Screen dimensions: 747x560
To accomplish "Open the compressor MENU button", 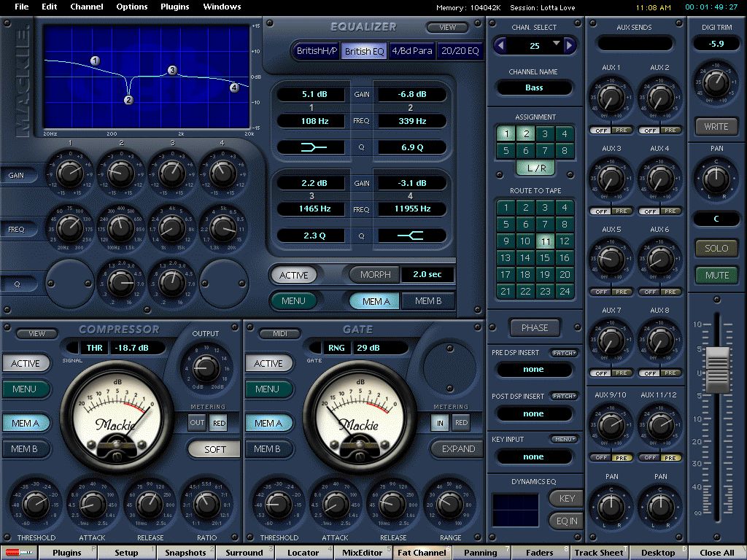I will (x=25, y=389).
